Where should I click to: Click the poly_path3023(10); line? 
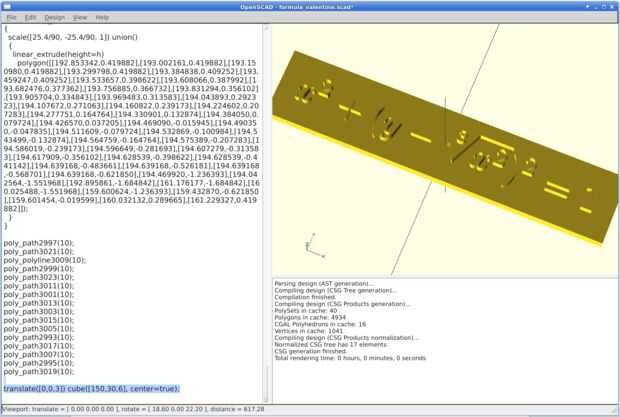coord(39,277)
